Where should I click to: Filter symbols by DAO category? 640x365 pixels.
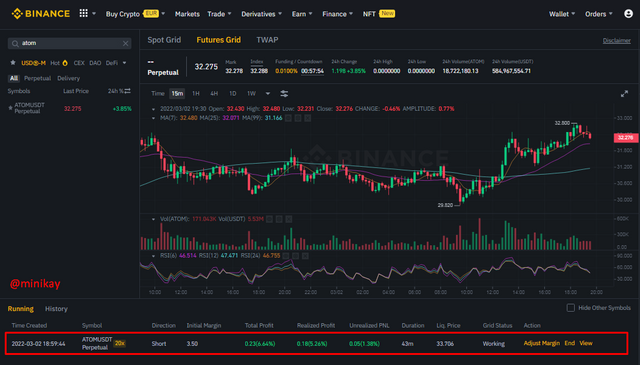pos(95,63)
